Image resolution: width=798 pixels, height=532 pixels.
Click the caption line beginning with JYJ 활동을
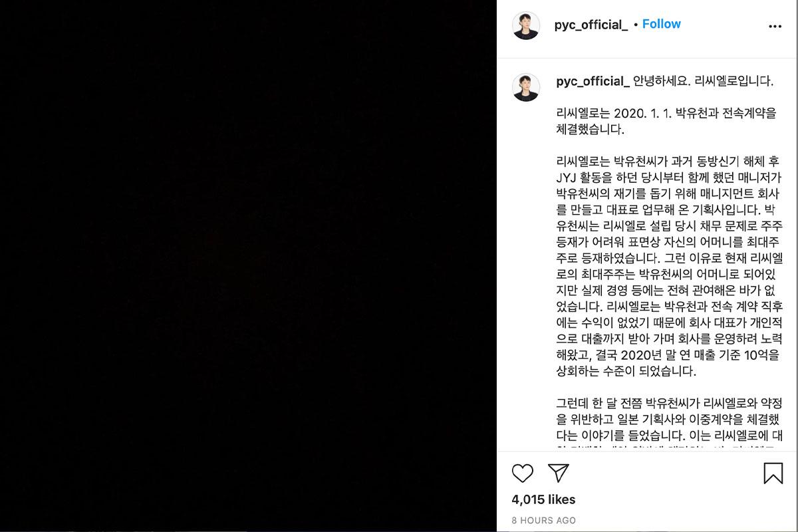665,178
